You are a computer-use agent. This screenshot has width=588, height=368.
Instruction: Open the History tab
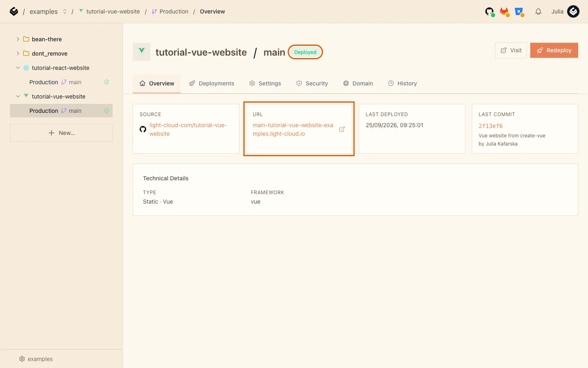tap(403, 83)
